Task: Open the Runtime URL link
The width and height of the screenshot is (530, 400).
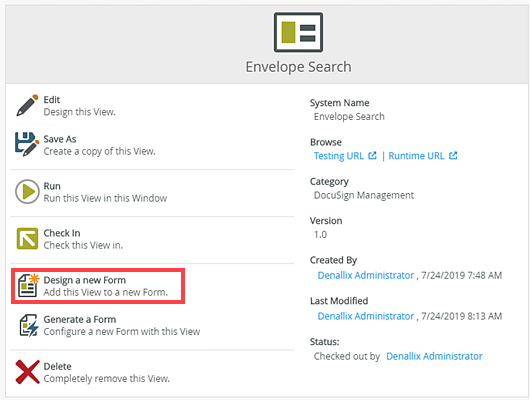Action: pos(416,156)
